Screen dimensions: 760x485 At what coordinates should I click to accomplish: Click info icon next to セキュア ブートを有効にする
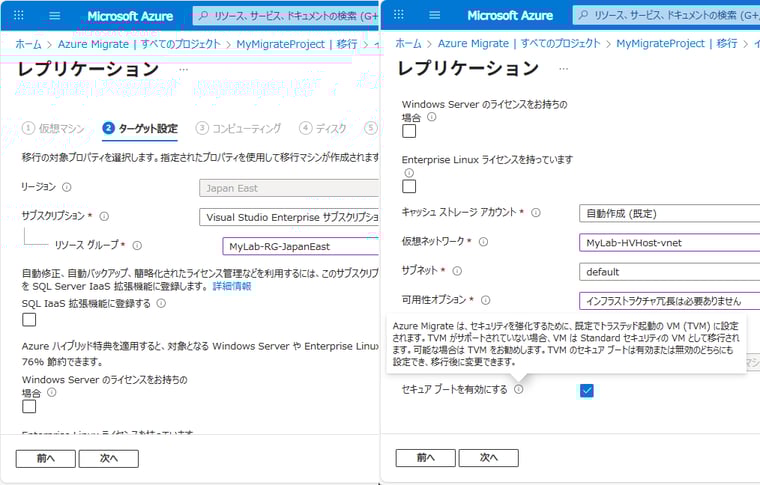tap(519, 389)
